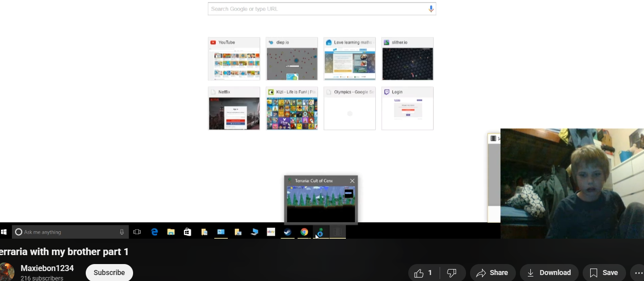The height and width of the screenshot is (281, 644).
Task: Dislike the video thumbs down button
Action: (x=452, y=273)
